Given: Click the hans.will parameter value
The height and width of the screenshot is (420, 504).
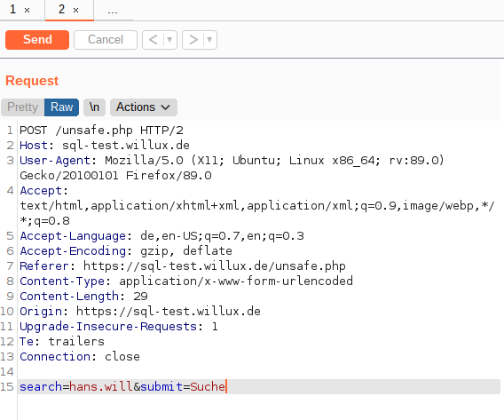Looking at the screenshot, I should [x=101, y=387].
